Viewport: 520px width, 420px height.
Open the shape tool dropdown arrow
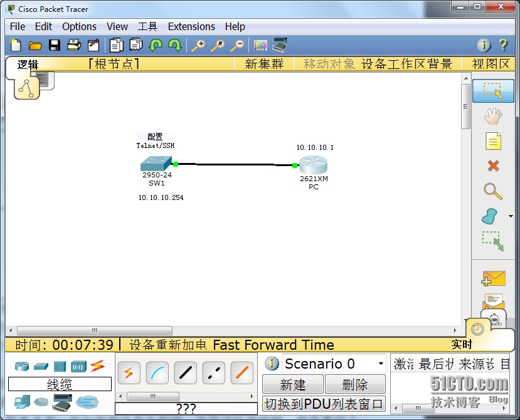[x=511, y=216]
